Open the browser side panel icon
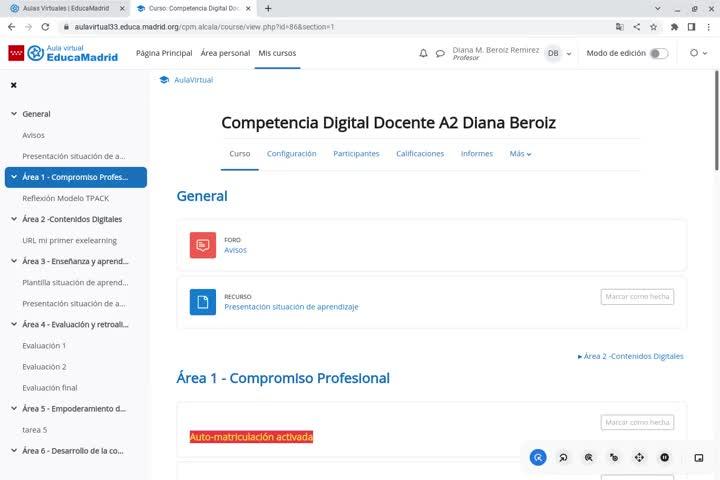 [x=691, y=27]
